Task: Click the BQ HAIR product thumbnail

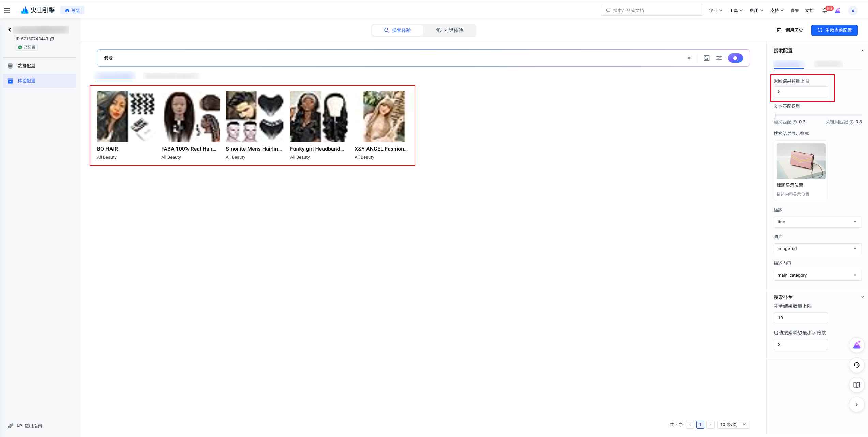Action: tap(125, 117)
